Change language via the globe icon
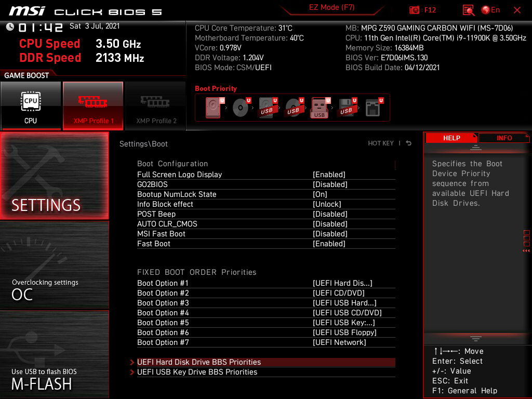 [486, 10]
